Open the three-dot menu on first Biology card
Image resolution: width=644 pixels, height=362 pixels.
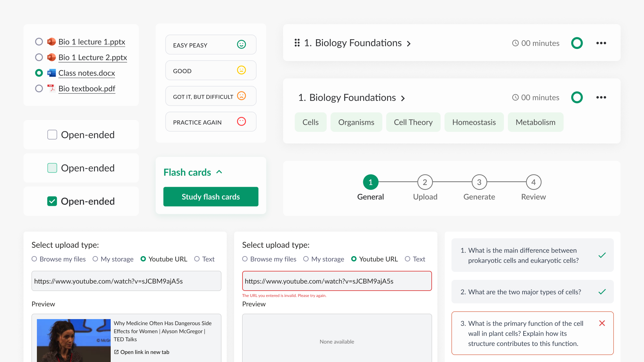601,43
